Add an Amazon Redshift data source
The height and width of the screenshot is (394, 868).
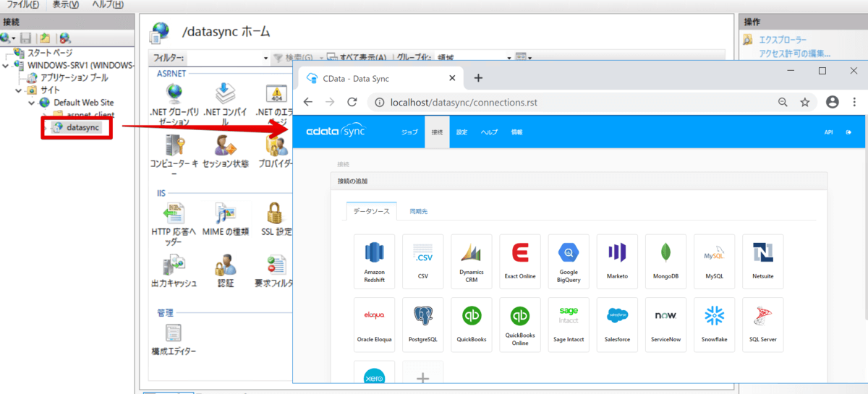(374, 262)
